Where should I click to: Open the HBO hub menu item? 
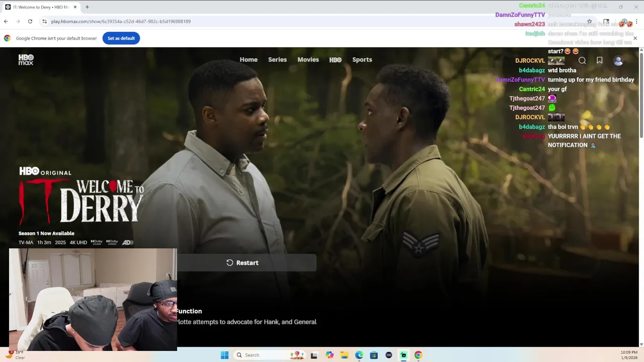[336, 60]
